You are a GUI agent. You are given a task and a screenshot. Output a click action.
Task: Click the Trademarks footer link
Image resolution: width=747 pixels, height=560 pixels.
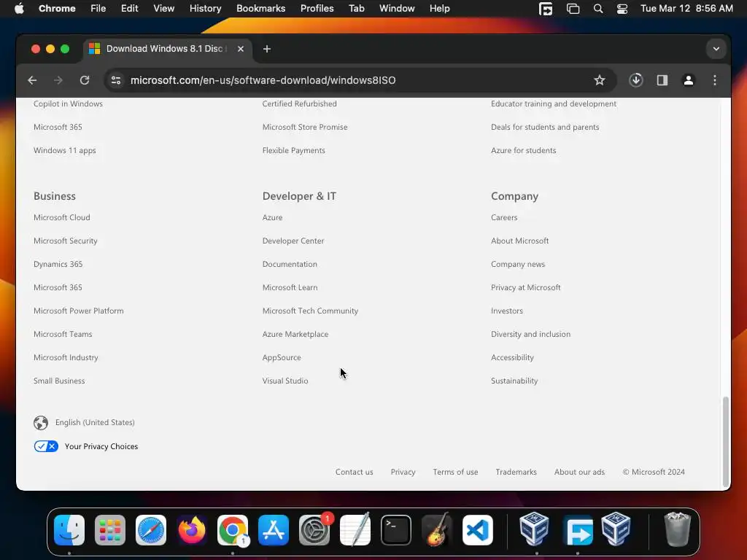click(x=516, y=472)
